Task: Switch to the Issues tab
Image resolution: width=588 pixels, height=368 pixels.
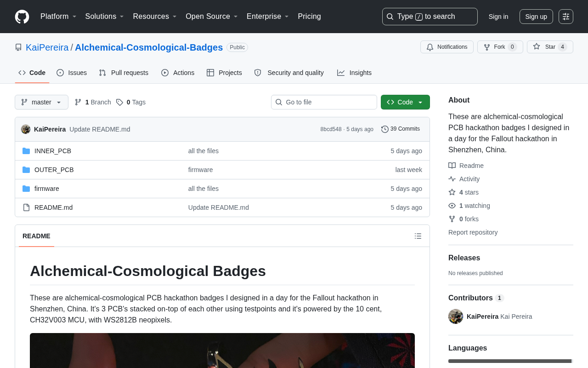Action: [x=72, y=73]
